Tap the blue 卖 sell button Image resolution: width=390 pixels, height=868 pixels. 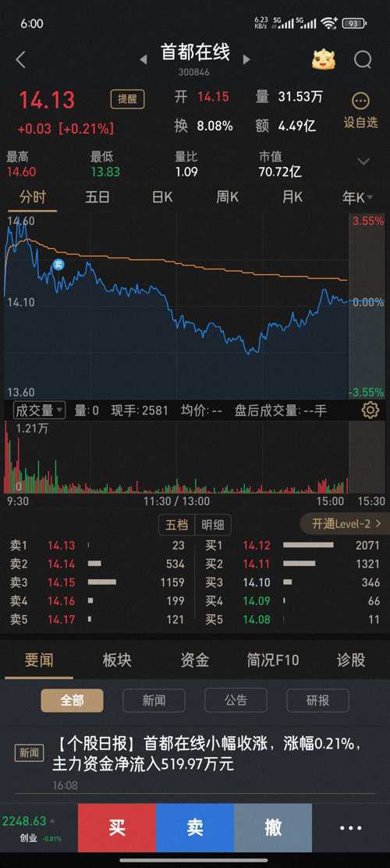click(x=195, y=828)
